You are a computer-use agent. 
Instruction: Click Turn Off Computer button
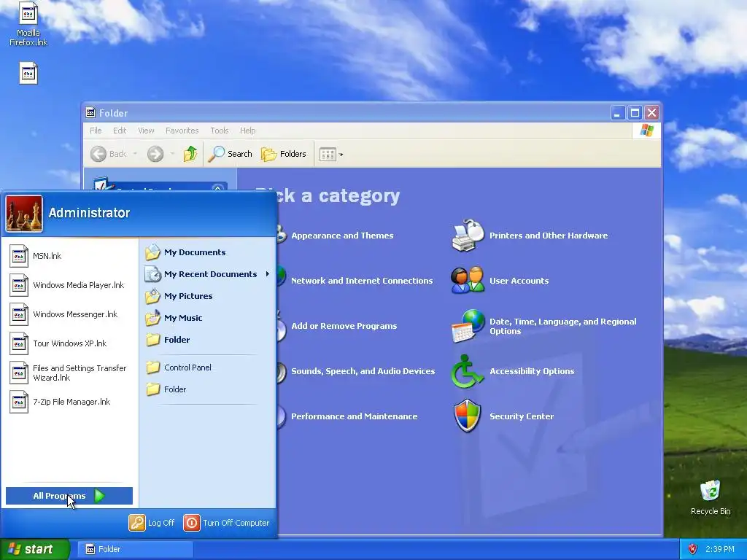227,523
